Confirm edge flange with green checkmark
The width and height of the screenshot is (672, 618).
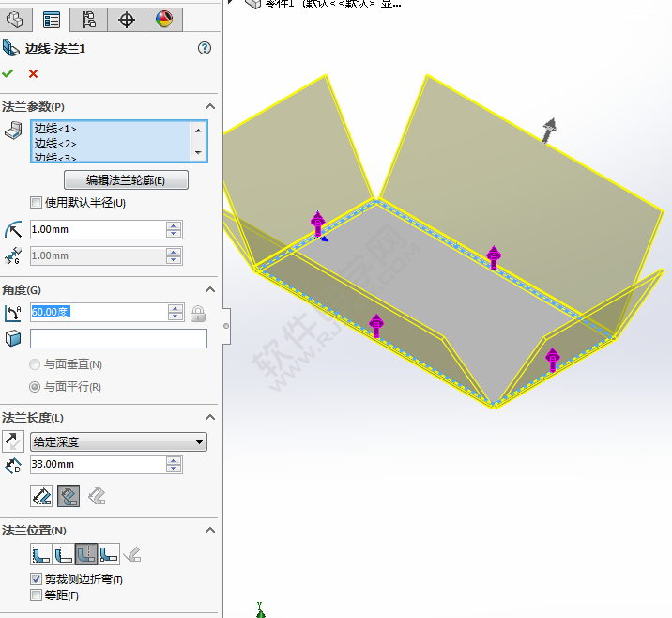[8, 74]
